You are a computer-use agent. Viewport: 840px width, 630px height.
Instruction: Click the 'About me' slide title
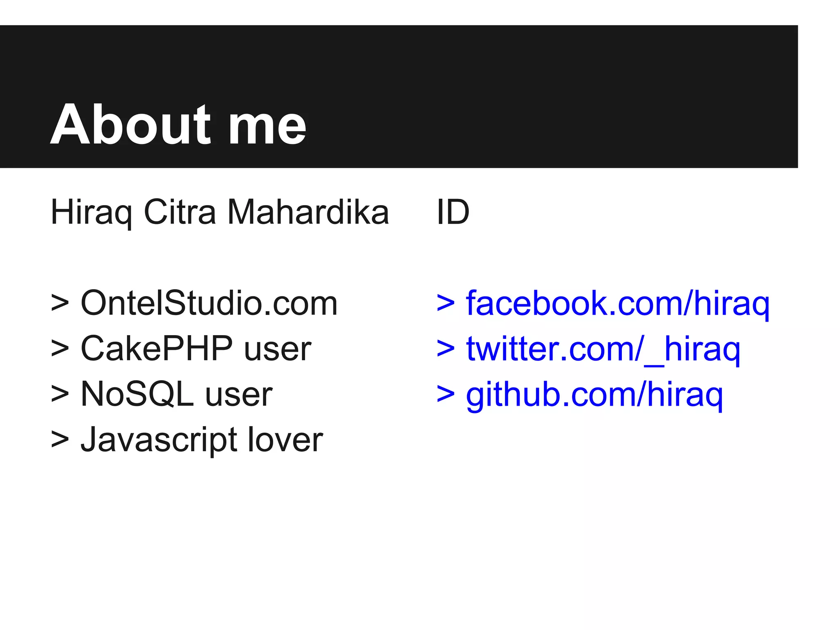coord(178,124)
